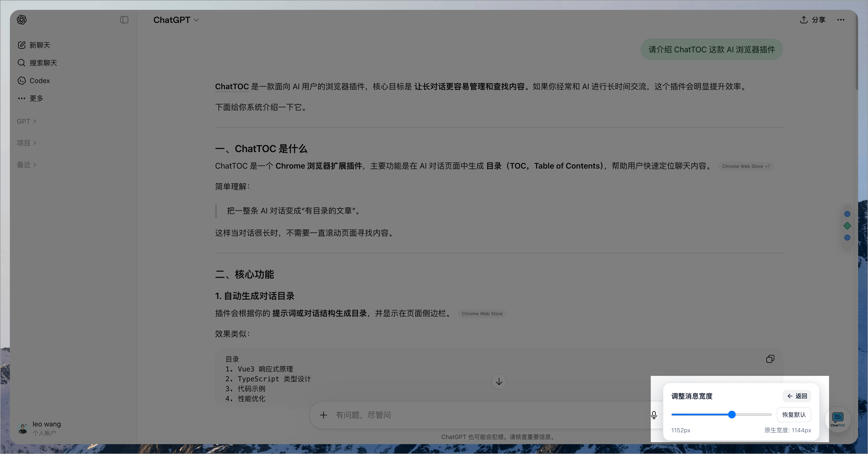Screen dimensions: 868x454
Task: Click the heading 一、ChatTOC 是什么
Action: [x=261, y=149]
